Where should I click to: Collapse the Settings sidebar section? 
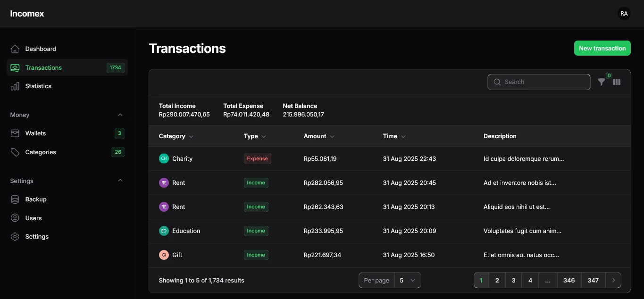[x=120, y=181]
